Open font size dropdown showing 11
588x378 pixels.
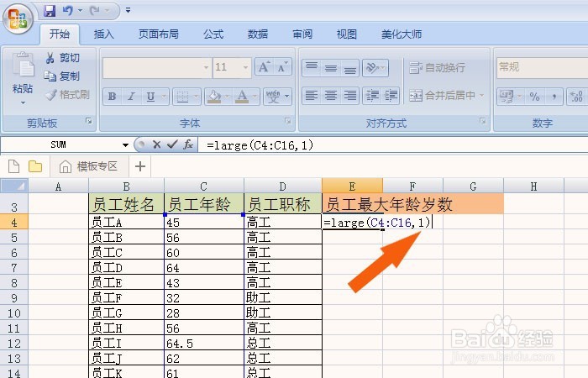(x=245, y=67)
